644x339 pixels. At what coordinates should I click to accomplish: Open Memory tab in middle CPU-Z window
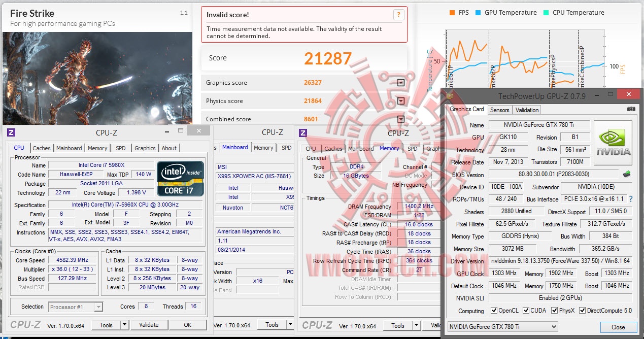(x=264, y=148)
